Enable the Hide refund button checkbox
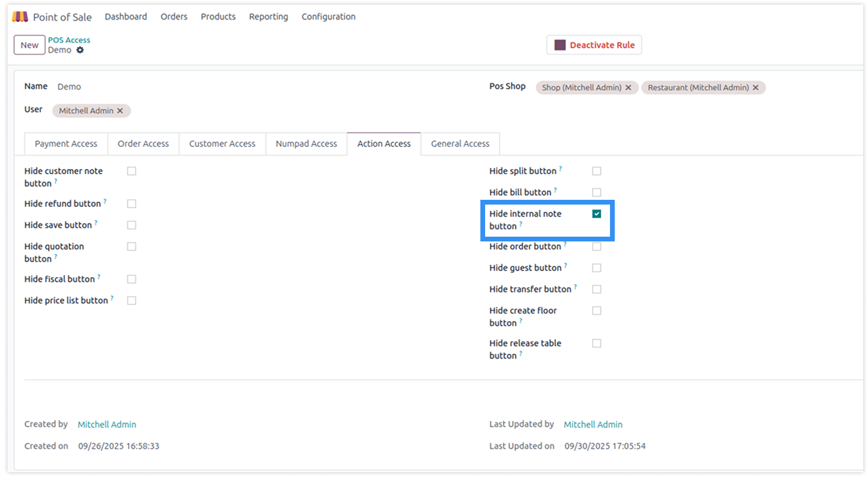The image size is (868, 490). tap(131, 204)
